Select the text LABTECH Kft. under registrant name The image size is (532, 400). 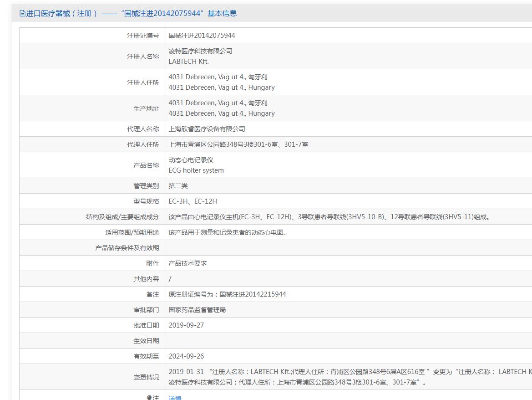[189, 62]
